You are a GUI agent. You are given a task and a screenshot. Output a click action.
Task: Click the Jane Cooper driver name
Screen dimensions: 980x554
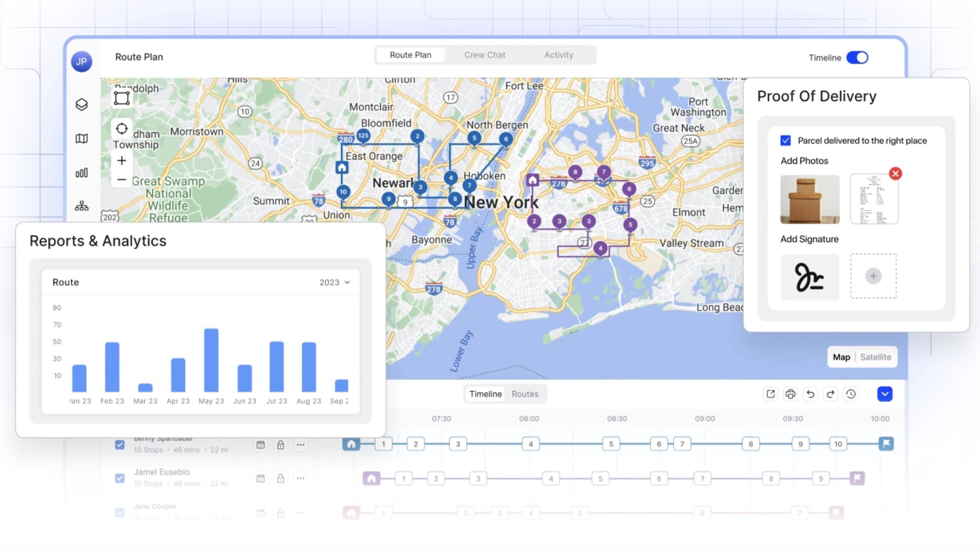155,506
